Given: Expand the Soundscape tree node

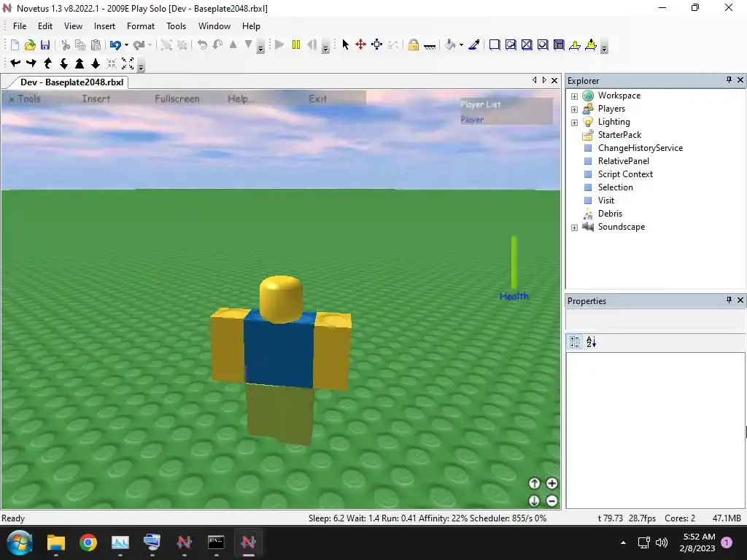Looking at the screenshot, I should coord(574,227).
